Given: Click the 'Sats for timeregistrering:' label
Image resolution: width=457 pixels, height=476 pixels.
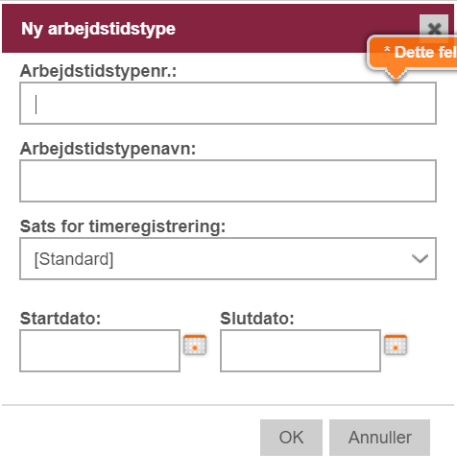Looking at the screenshot, I should point(123,226).
